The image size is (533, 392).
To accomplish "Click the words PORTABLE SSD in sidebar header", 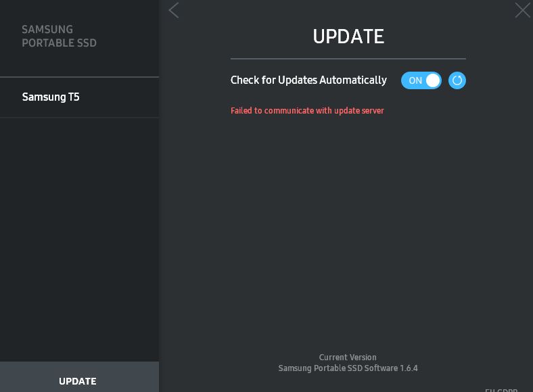I will point(59,43).
